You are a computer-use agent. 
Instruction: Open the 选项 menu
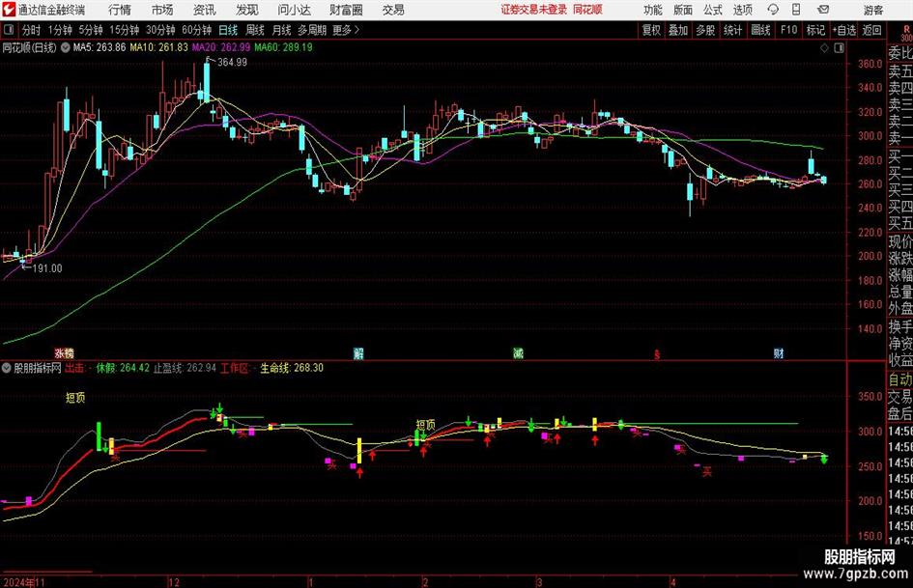tap(742, 10)
